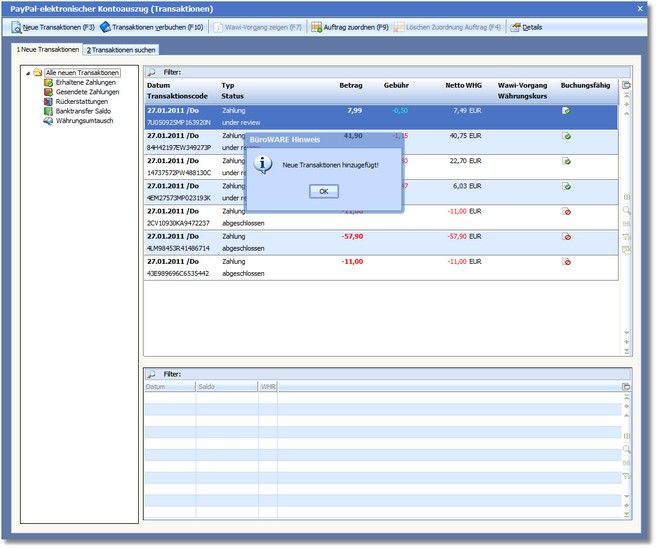Click the green Buchungsfähig icon in first row
Image resolution: width=656 pixels, height=548 pixels.
click(x=566, y=111)
